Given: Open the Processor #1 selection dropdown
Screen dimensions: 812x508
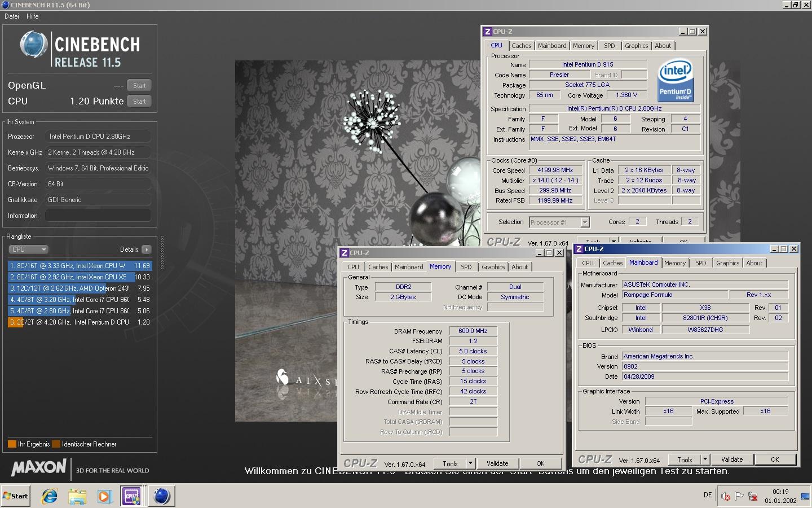Looking at the screenshot, I should point(559,222).
